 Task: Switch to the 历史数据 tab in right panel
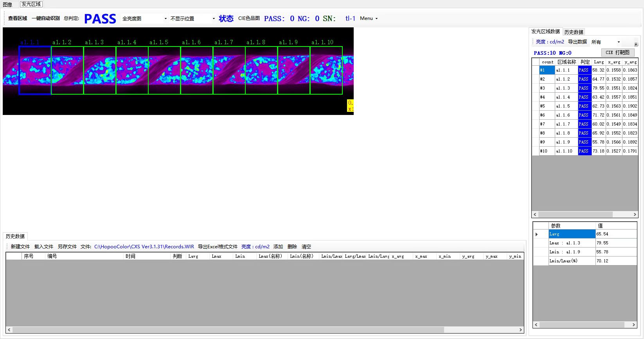(574, 32)
